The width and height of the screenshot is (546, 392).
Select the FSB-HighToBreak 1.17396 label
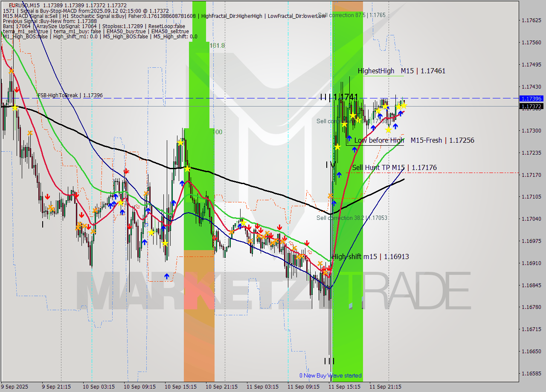point(70,95)
